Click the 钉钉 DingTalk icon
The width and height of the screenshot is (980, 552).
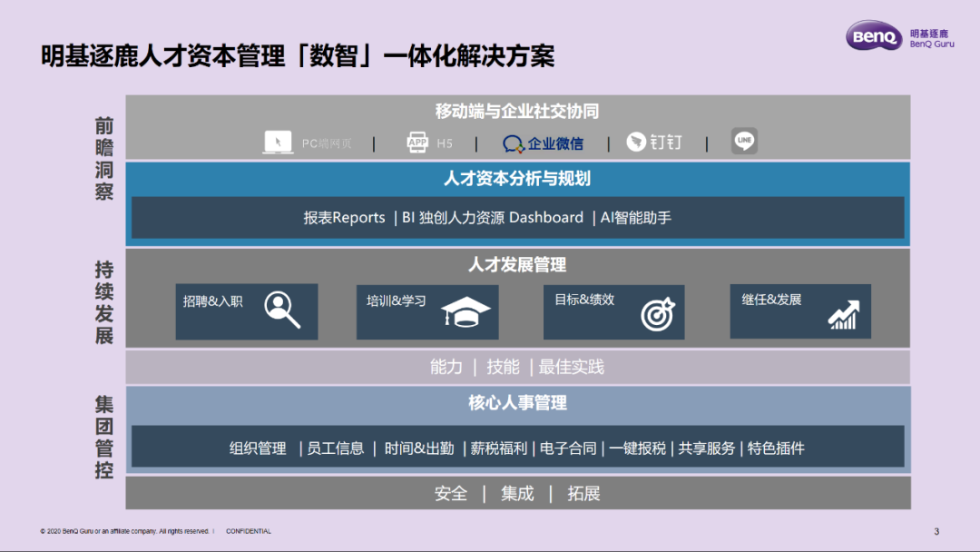coord(635,142)
